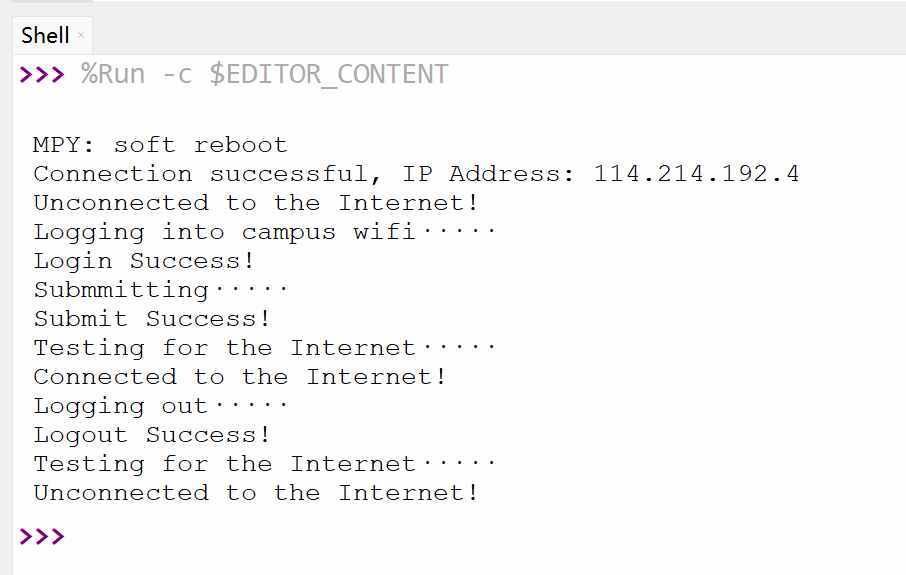This screenshot has width=906, height=575.
Task: Click the final 'Unconnected to the Internet!' line
Action: pos(255,493)
